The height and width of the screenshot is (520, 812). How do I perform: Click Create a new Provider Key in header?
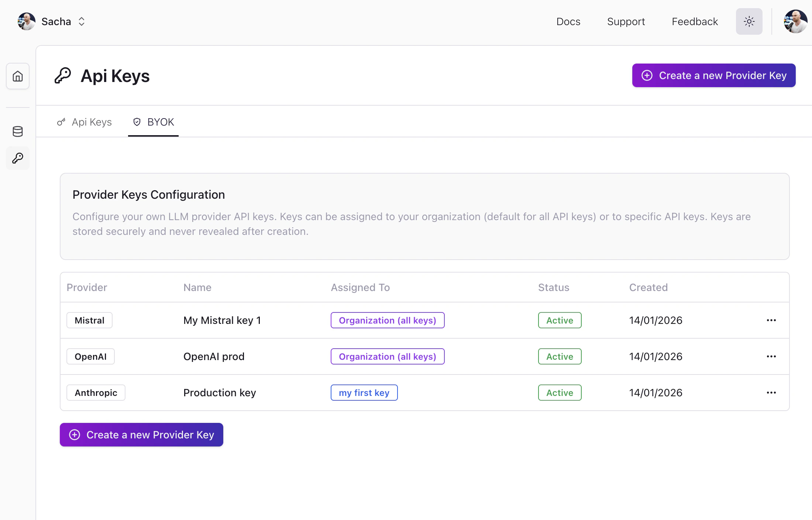pyautogui.click(x=713, y=75)
